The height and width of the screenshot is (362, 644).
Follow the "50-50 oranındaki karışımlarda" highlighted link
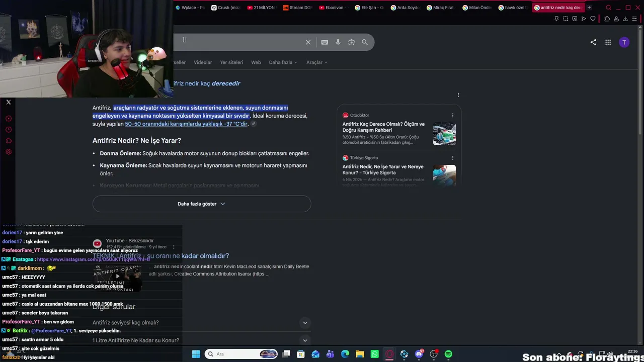[x=186, y=124]
